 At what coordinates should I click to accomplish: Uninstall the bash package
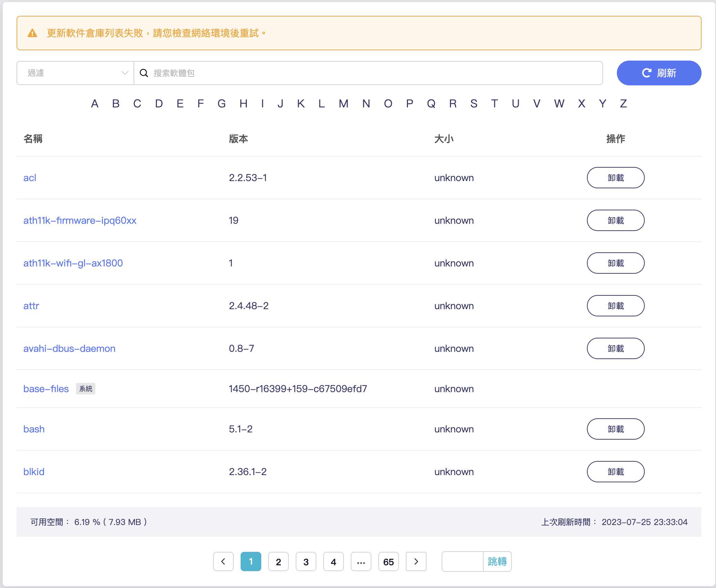pyautogui.click(x=615, y=429)
